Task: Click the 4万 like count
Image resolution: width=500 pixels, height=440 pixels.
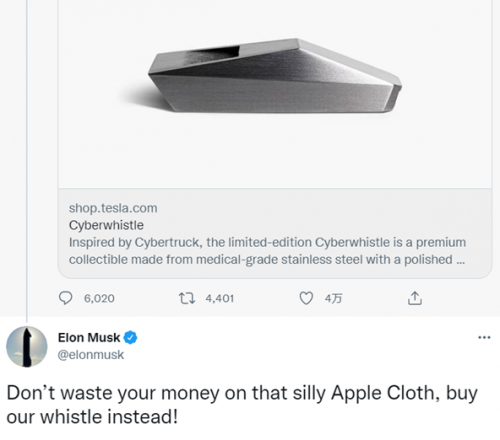Action: pos(333,298)
